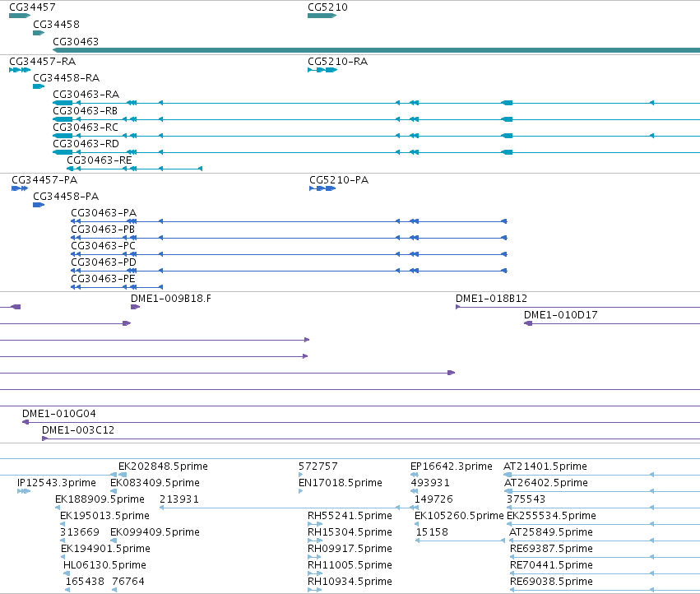Screen dimensions: 700x594
Task: Open the 375543 feature label
Action: tap(526, 499)
